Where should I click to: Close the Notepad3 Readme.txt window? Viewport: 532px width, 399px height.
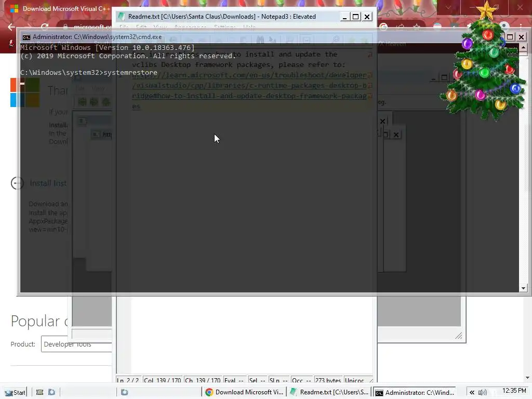(x=367, y=17)
